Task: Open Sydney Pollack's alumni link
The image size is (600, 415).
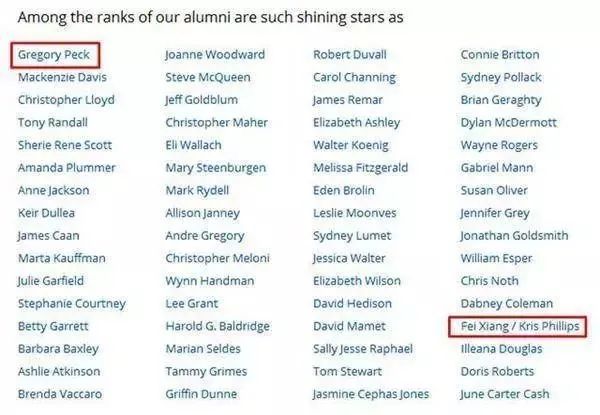Action: tap(501, 77)
